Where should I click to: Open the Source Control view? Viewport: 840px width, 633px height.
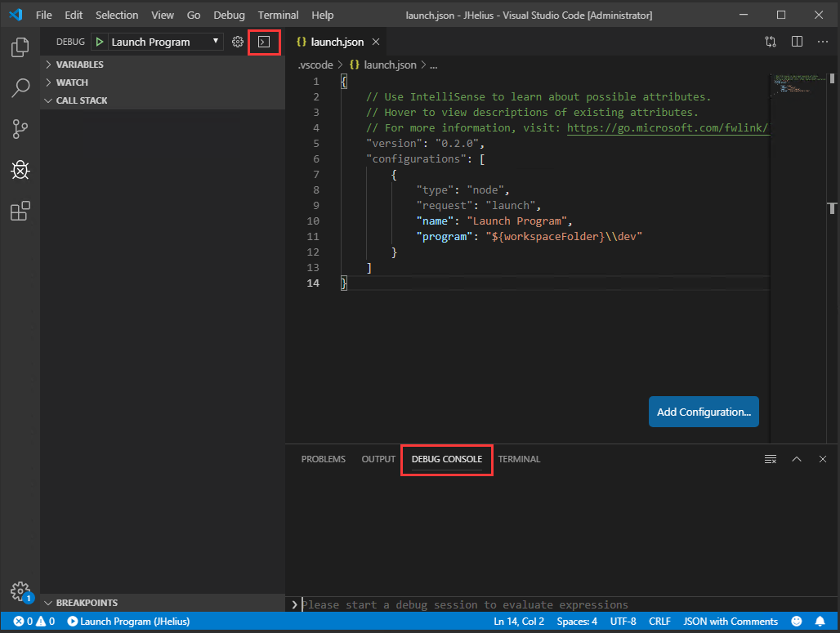pyautogui.click(x=20, y=129)
